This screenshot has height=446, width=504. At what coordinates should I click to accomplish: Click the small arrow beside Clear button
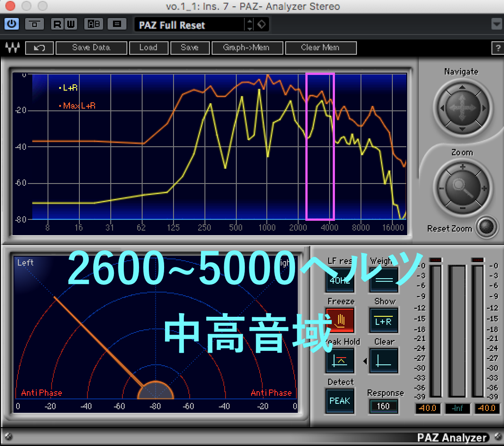click(365, 361)
